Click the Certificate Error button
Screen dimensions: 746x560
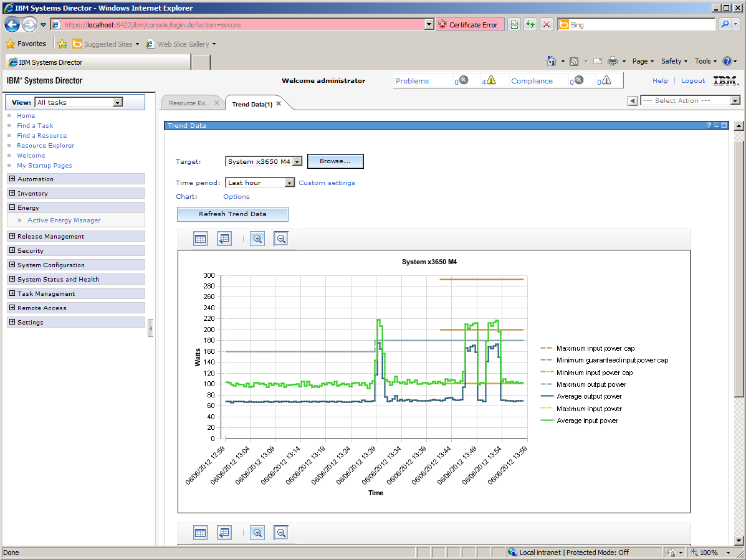(x=469, y=25)
